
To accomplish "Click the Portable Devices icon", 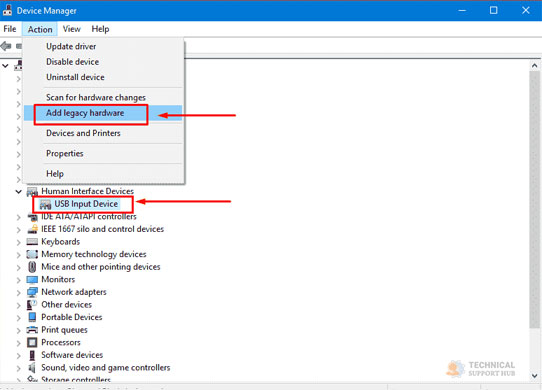I will (32, 317).
